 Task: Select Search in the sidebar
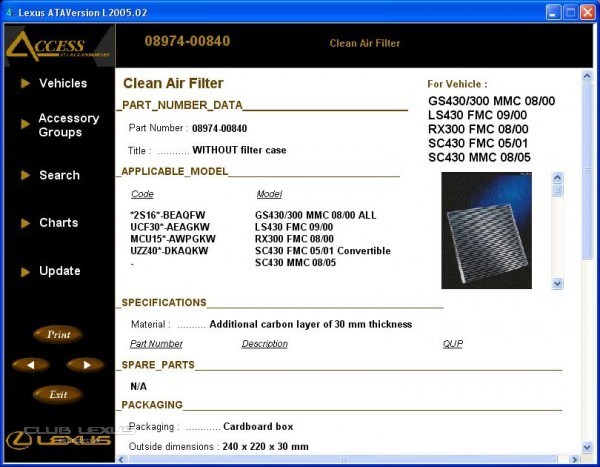tap(59, 175)
